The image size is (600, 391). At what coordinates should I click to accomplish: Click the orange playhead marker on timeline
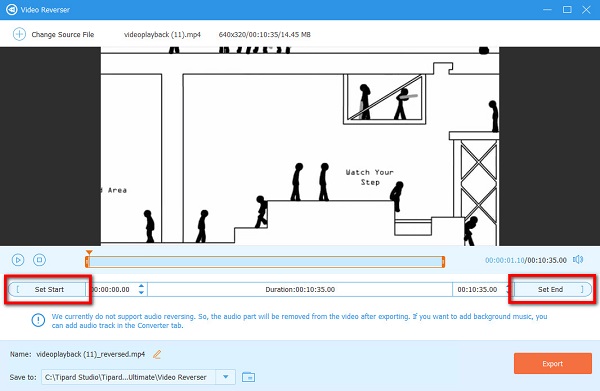(x=89, y=253)
